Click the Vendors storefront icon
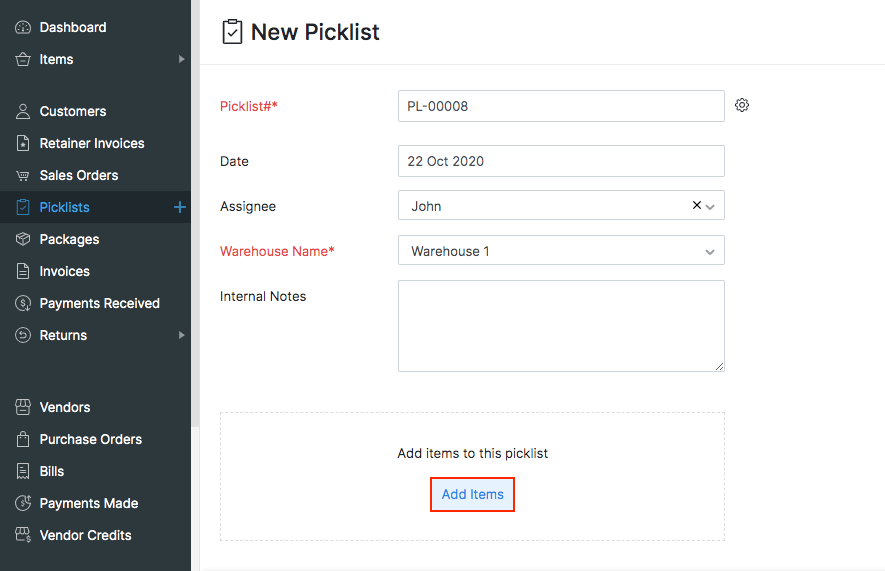The height and width of the screenshot is (571, 885). coord(23,407)
